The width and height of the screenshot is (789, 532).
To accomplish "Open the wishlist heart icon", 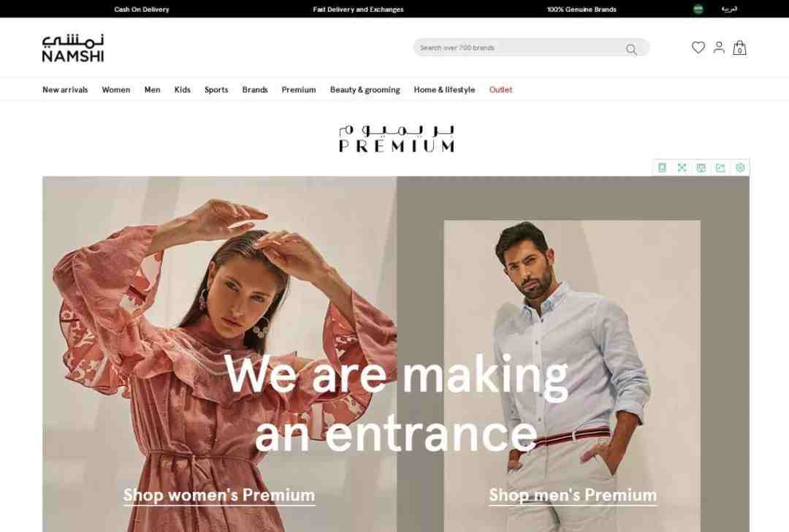I will tap(698, 47).
